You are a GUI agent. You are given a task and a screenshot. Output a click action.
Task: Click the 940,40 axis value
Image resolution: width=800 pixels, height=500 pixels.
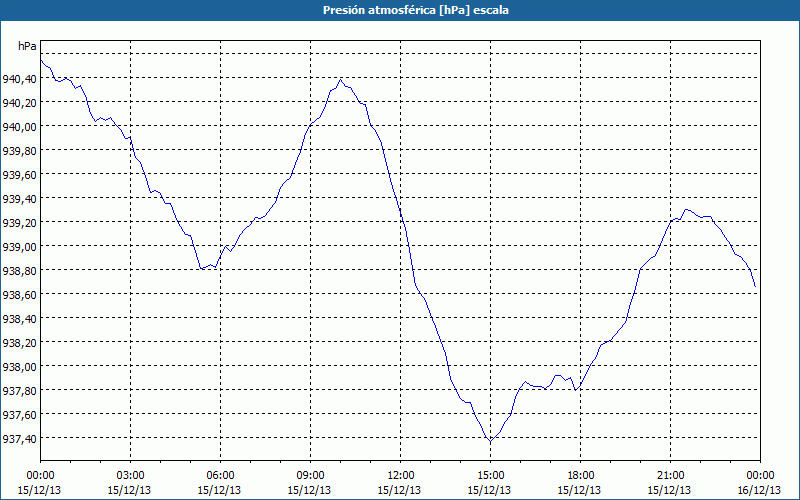(x=19, y=79)
